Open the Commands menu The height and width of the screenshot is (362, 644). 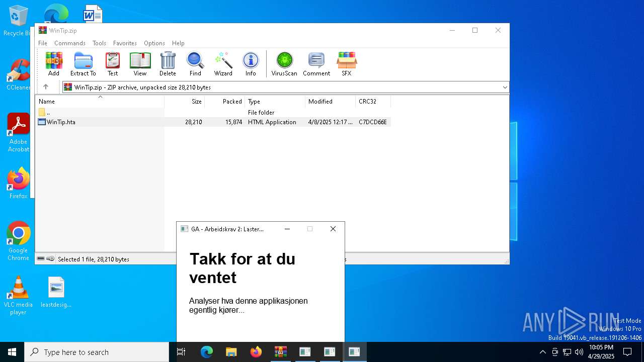point(70,43)
